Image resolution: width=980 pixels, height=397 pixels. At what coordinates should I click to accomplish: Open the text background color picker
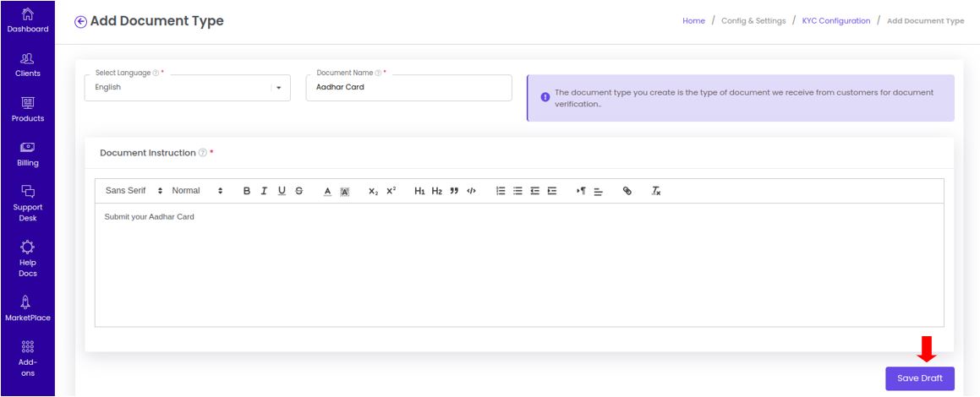click(x=344, y=192)
